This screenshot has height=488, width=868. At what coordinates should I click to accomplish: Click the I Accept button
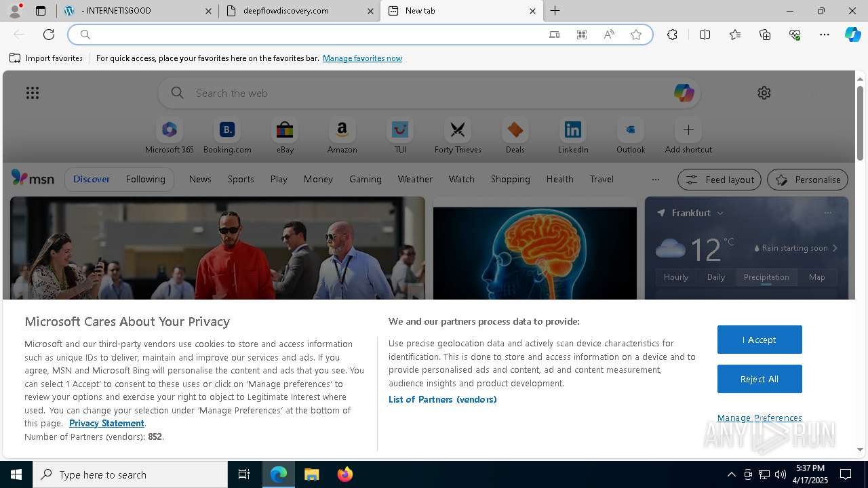(x=759, y=340)
